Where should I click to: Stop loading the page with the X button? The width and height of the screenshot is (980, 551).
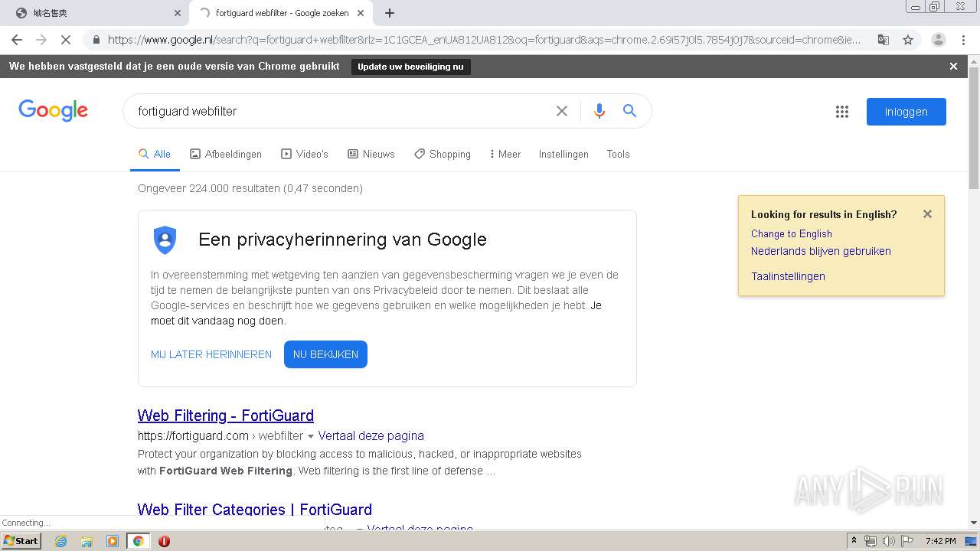[66, 40]
